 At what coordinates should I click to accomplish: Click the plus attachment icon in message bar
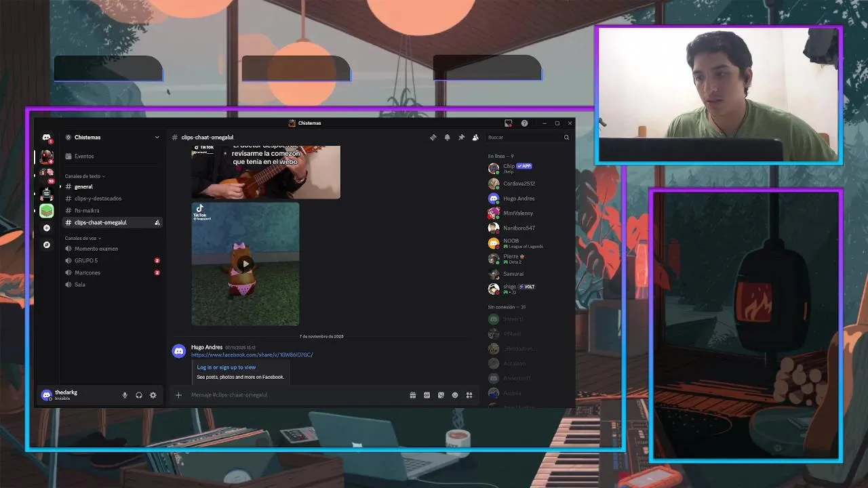179,395
